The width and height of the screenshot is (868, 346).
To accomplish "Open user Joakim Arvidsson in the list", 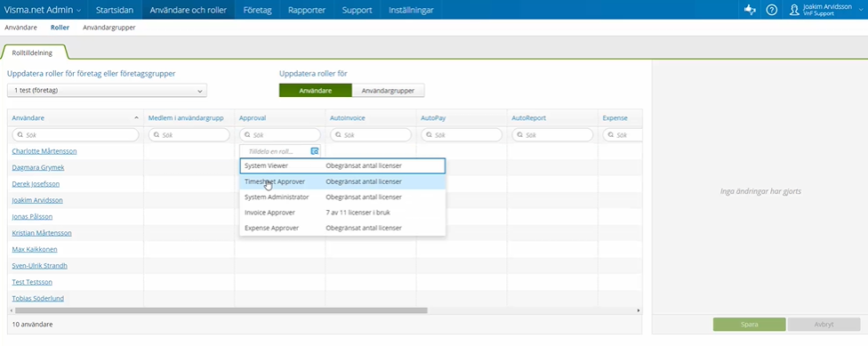I will pyautogui.click(x=37, y=200).
